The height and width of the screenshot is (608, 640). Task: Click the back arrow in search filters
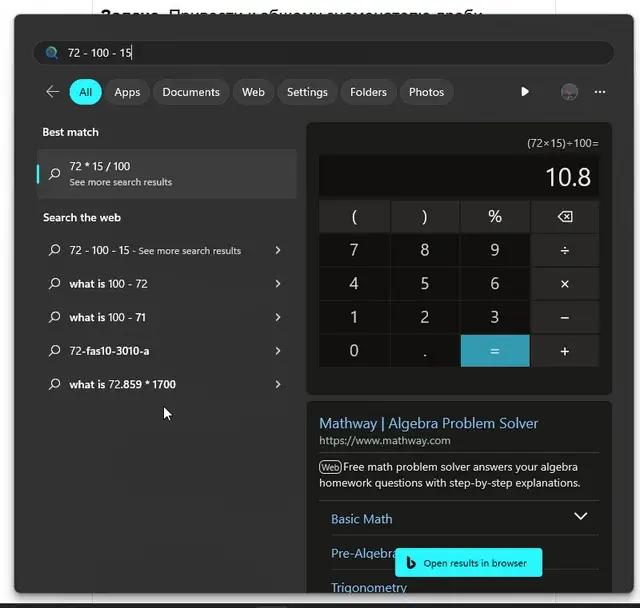click(52, 92)
